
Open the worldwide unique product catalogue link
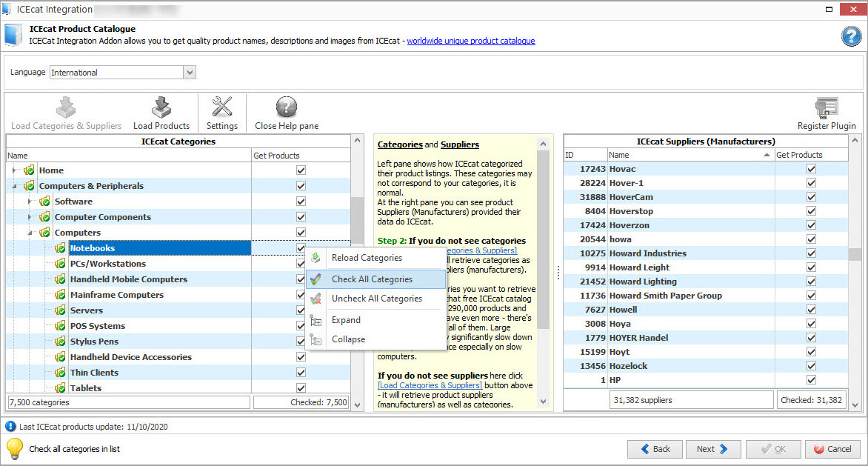[471, 41]
